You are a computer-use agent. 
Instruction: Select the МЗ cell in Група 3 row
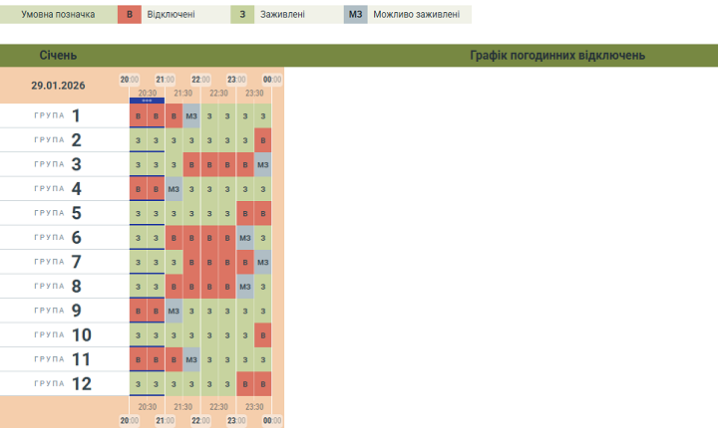coord(263,165)
